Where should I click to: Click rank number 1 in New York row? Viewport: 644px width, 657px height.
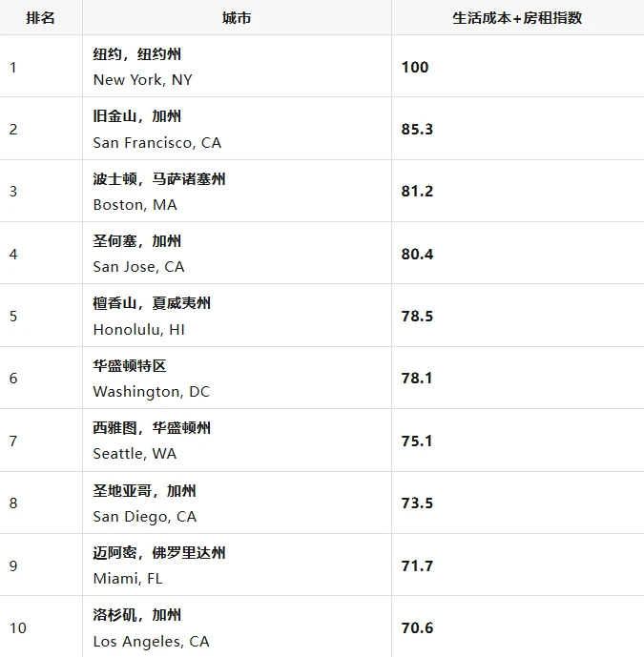13,67
